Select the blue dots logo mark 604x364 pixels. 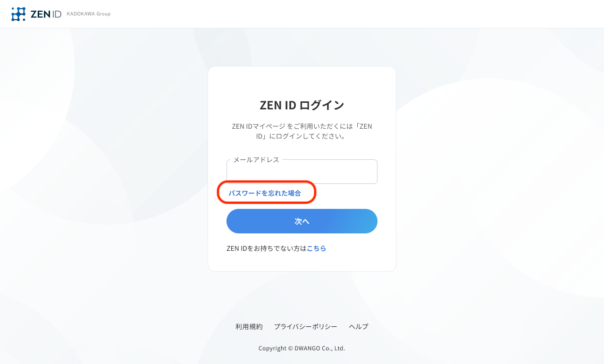point(17,14)
